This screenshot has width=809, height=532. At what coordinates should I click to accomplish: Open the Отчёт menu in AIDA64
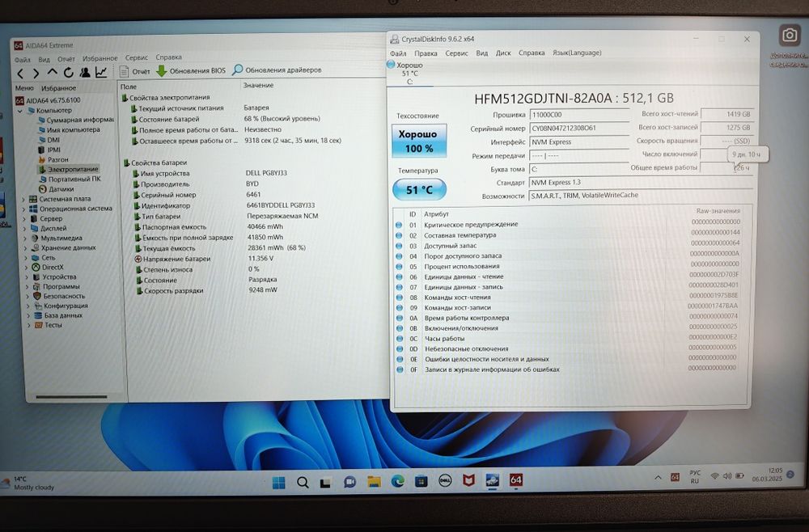pyautogui.click(x=66, y=59)
